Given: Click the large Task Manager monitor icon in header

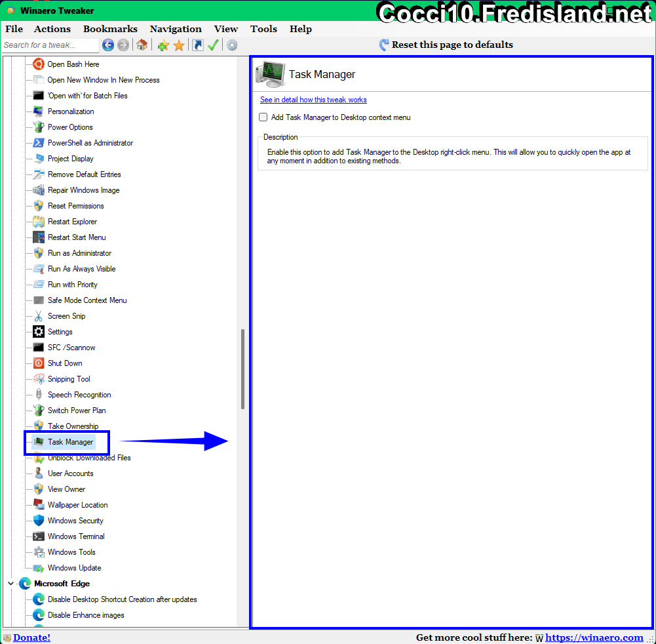Looking at the screenshot, I should point(270,74).
